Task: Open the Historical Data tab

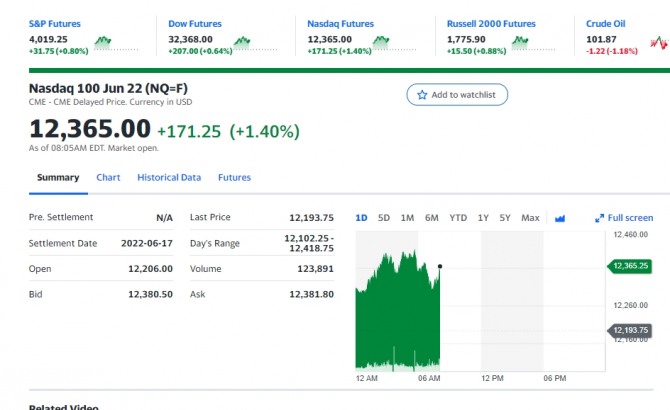Action: point(169,178)
